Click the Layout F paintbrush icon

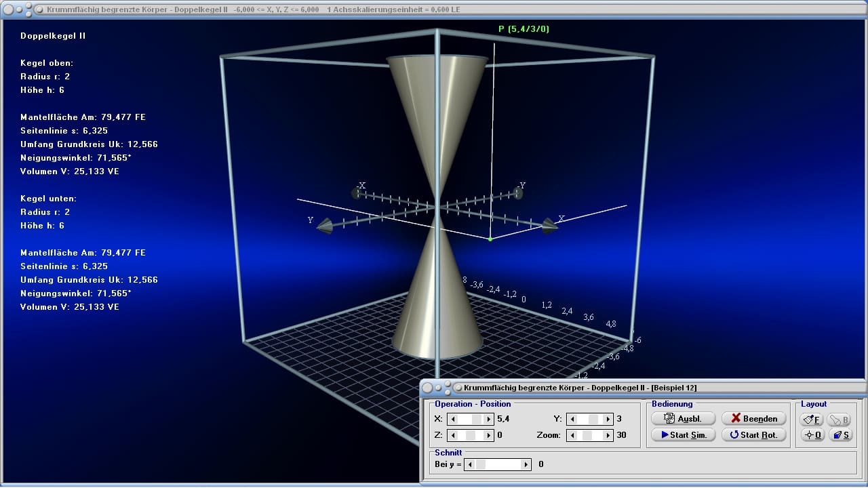click(812, 420)
